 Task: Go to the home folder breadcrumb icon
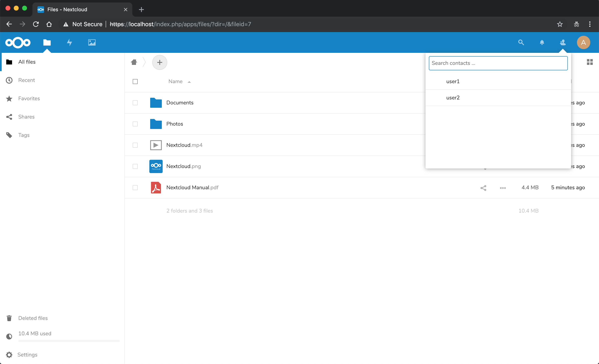tap(134, 62)
